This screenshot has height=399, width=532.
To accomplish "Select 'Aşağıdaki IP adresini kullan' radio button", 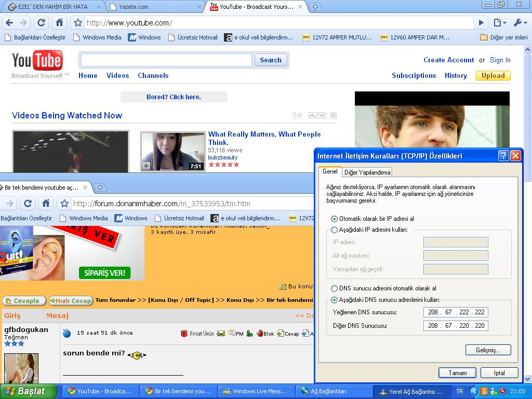I will click(334, 230).
